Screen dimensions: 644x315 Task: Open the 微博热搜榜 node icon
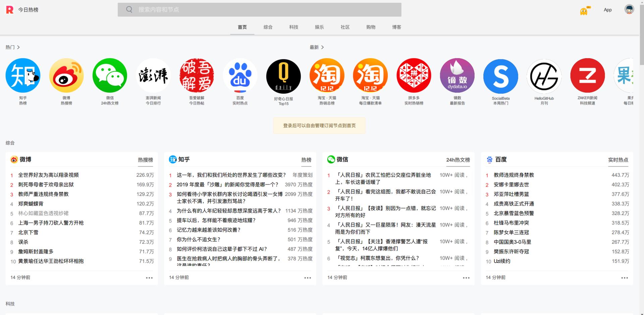click(66, 75)
